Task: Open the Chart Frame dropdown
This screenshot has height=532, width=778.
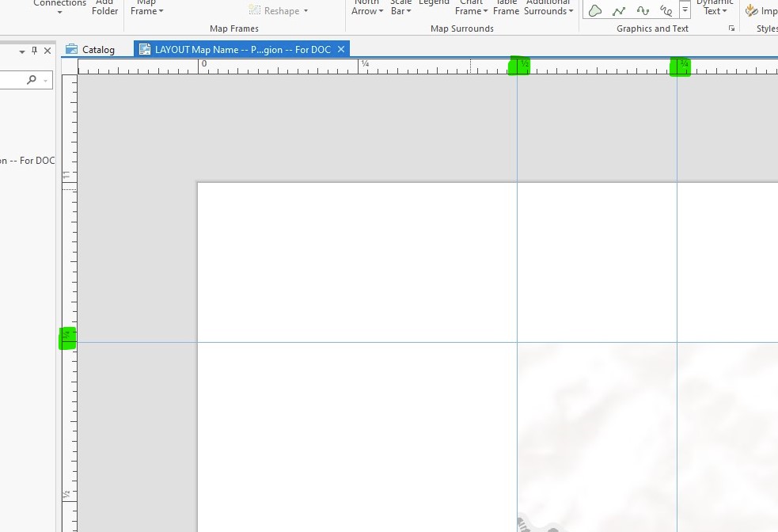Action: [x=472, y=8]
